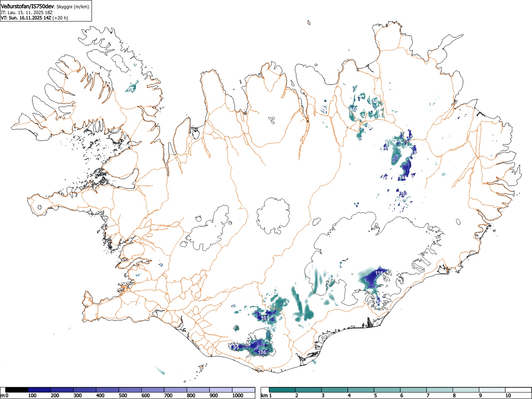Click the '95' visibility value on the map
The width and height of the screenshot is (532, 399).
pos(236,347)
